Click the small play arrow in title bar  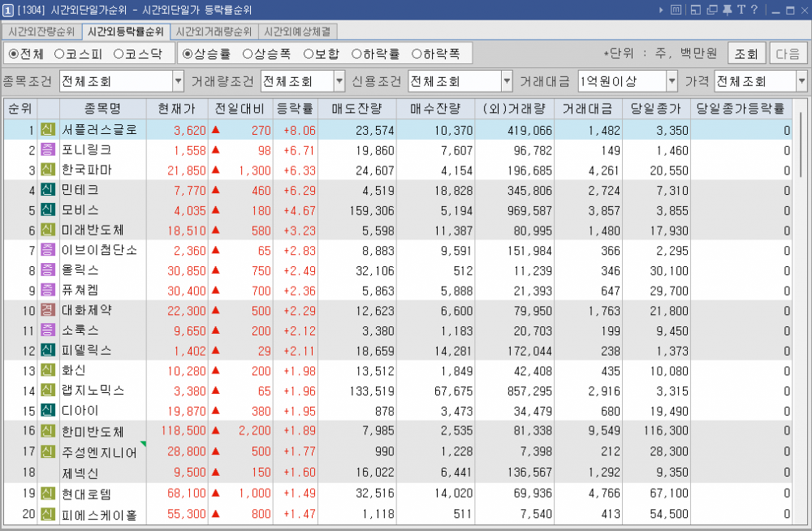(662, 10)
